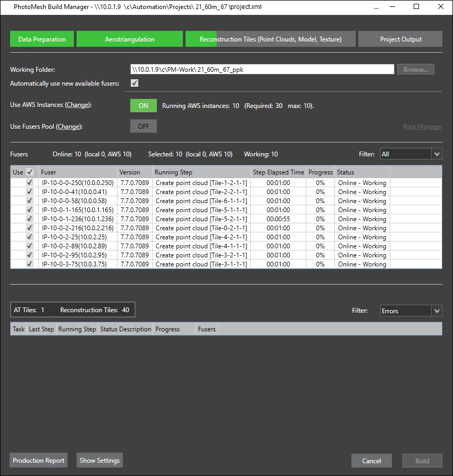Open the tasks Filter dropdown showing Errors
Viewport: 453px width, 476px height.
tap(411, 311)
